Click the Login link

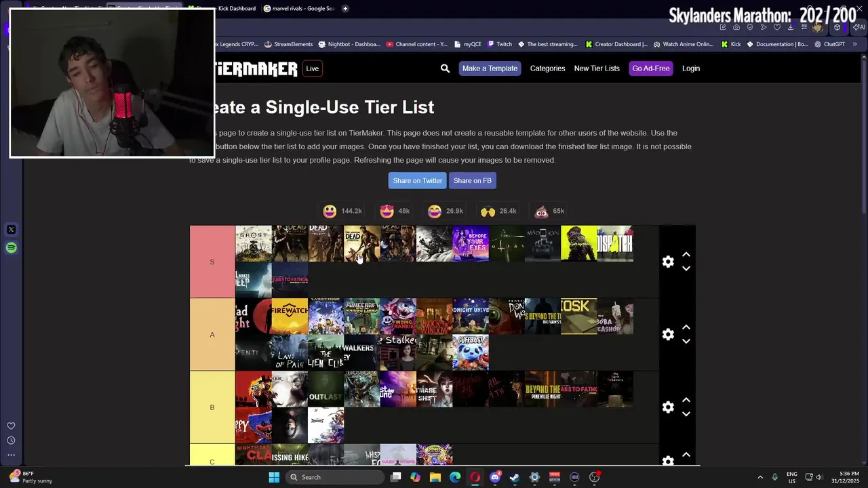click(691, 68)
